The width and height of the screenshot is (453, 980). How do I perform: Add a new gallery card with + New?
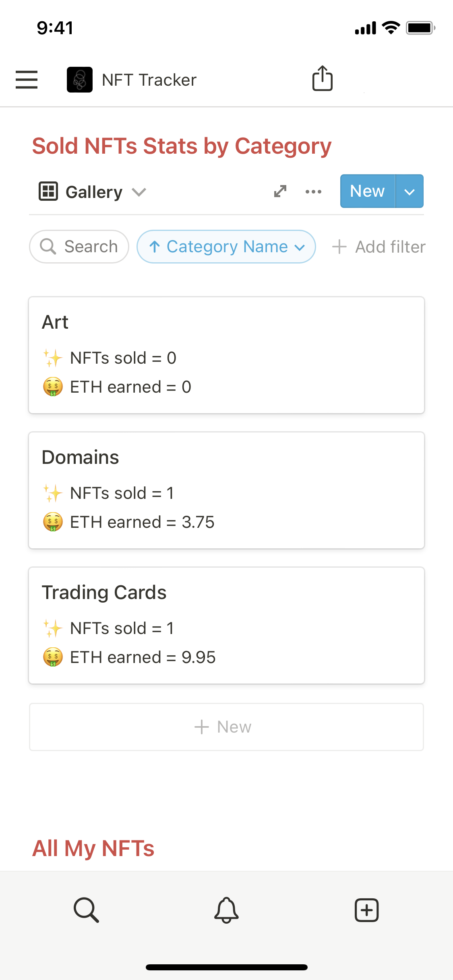tap(226, 727)
